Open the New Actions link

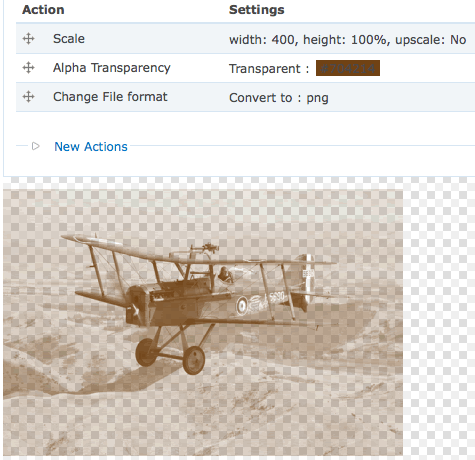point(91,147)
